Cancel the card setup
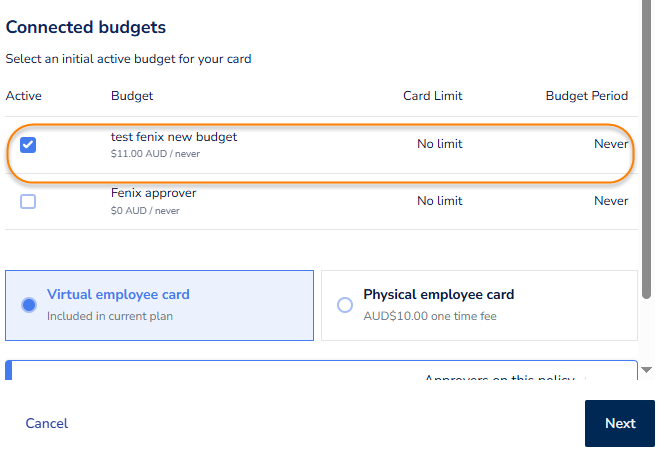The width and height of the screenshot is (665, 459). 47,423
